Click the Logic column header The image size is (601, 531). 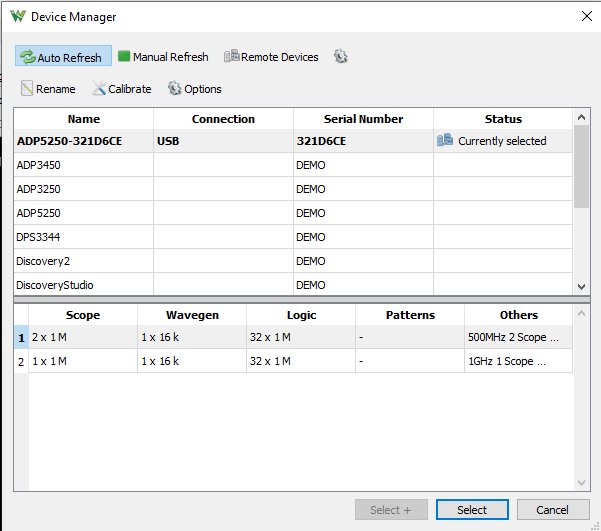coord(301,315)
